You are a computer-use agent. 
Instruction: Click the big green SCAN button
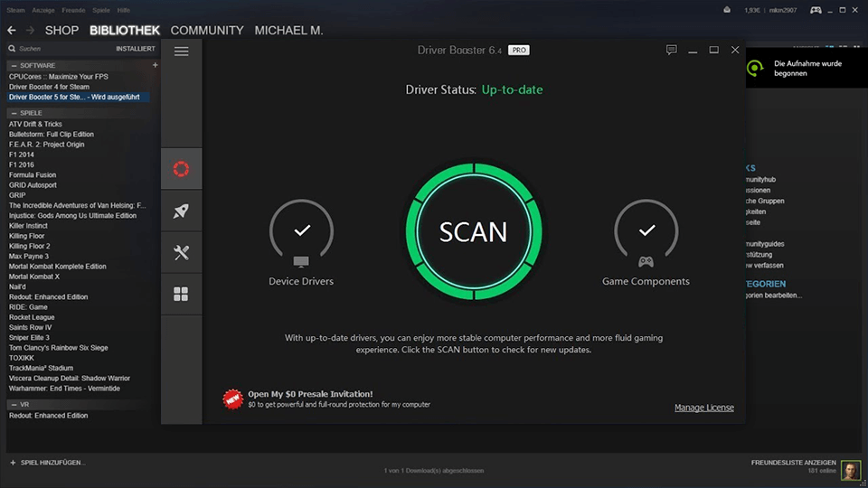pyautogui.click(x=473, y=231)
